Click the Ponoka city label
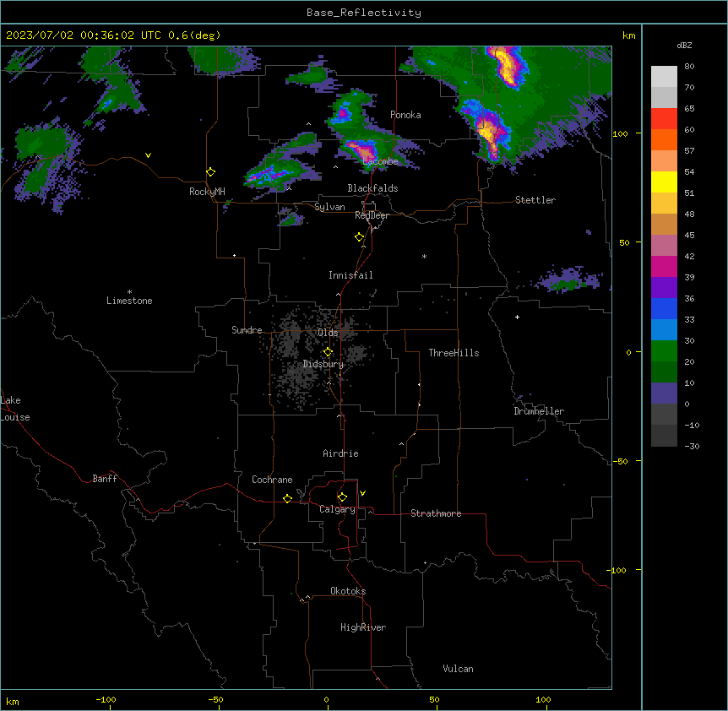The height and width of the screenshot is (711, 728). click(x=405, y=115)
